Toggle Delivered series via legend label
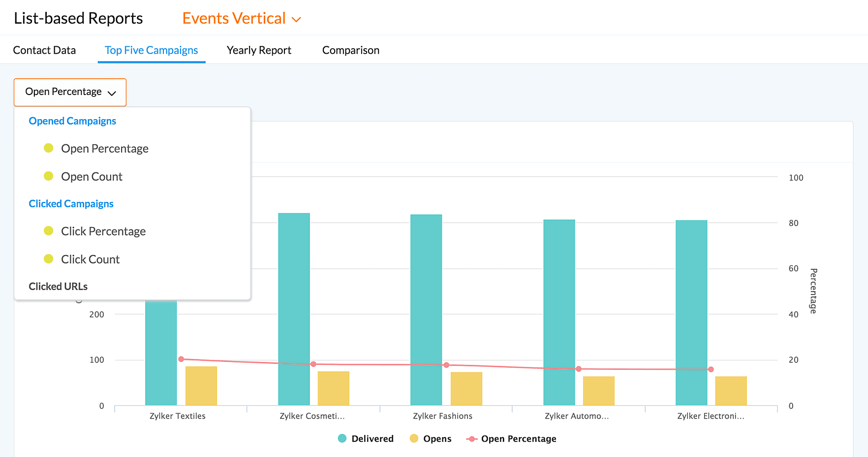868x457 pixels. point(372,439)
